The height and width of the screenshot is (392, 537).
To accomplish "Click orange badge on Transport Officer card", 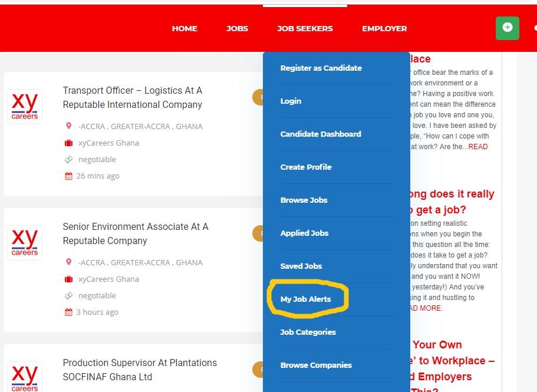I will (258, 97).
